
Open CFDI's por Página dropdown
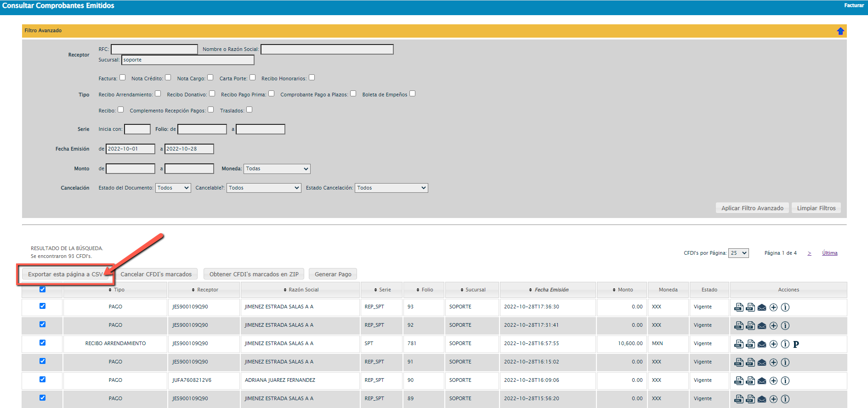(x=738, y=253)
